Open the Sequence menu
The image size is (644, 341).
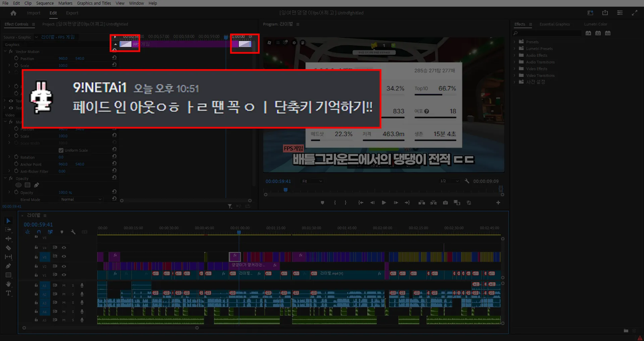[x=45, y=3]
